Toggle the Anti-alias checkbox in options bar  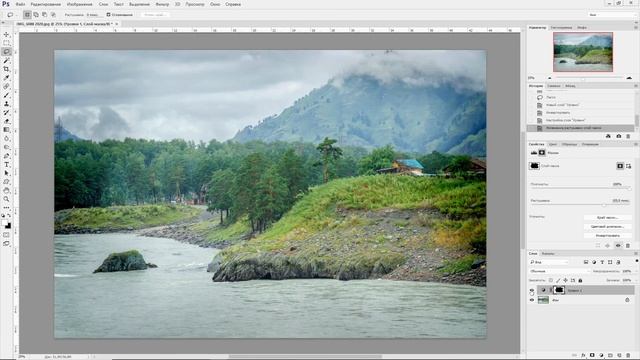109,15
